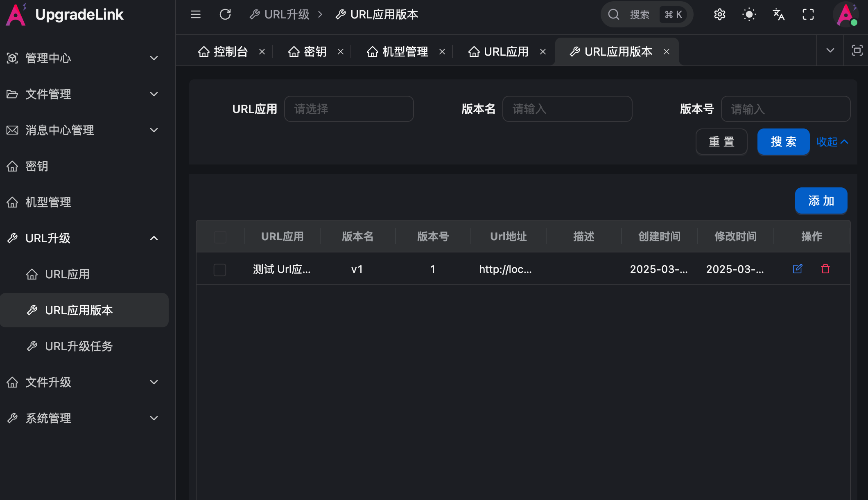Switch to the URL应用 tab
The height and width of the screenshot is (500, 868).
499,52
